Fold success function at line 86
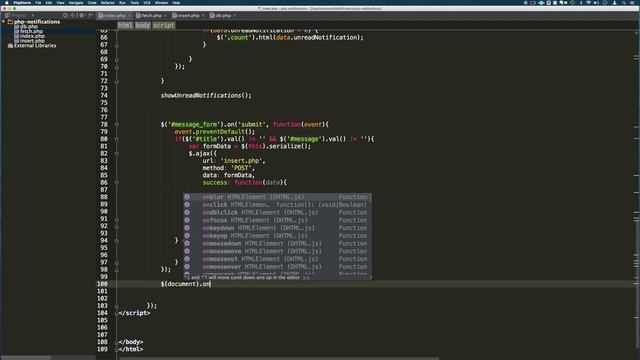Image resolution: width=640 pixels, height=360 pixels. pyautogui.click(x=117, y=182)
